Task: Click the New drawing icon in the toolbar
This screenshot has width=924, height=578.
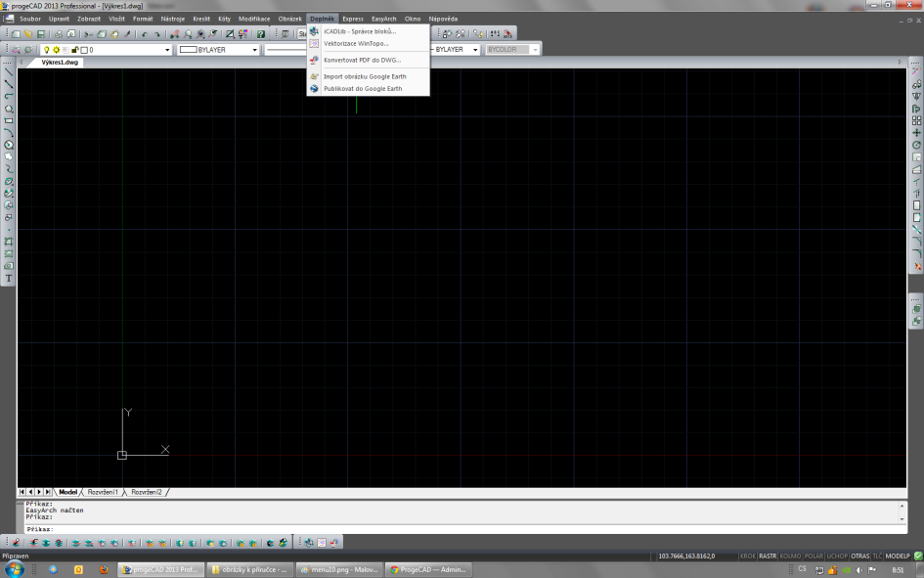Action: click(16, 34)
